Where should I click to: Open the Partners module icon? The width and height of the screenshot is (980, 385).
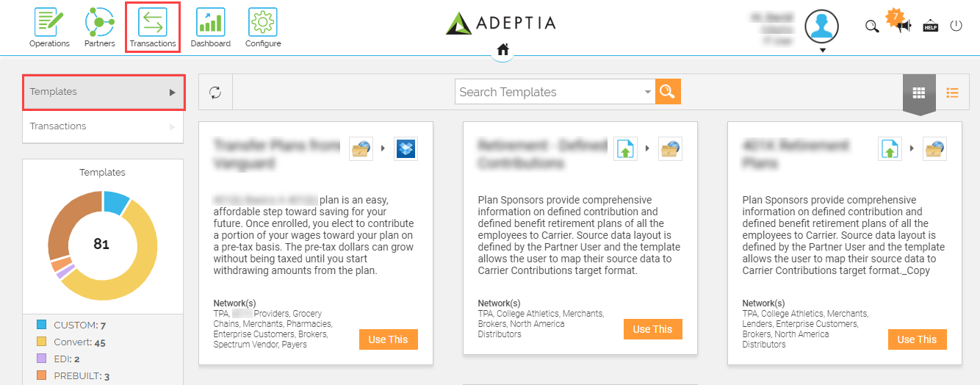(x=99, y=22)
